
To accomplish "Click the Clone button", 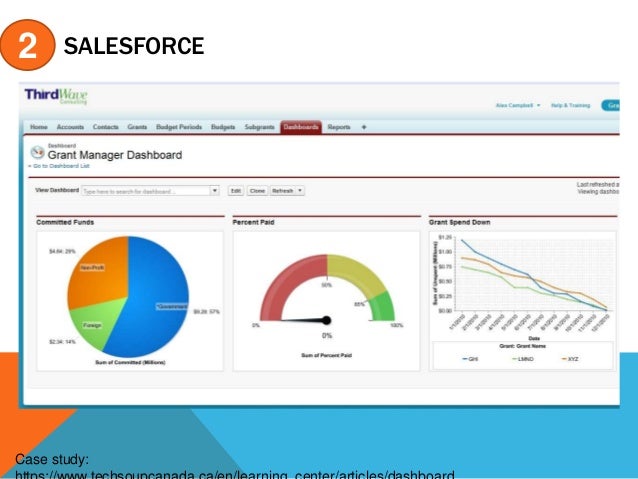I will (x=257, y=191).
